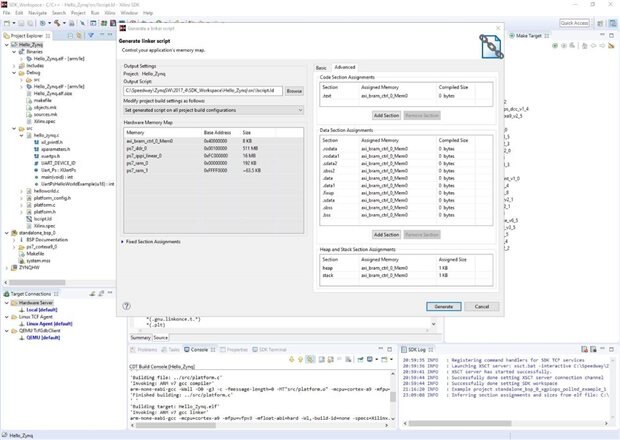Image resolution: width=620 pixels, height=440 pixels.
Task: Open the Xilinx menu
Action: point(110,13)
